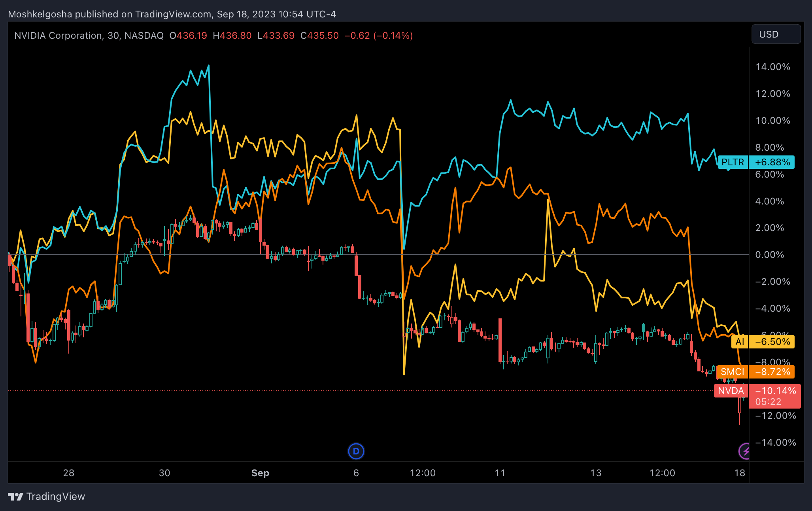Click the 10.00% price scale label
The image size is (812, 511).
coord(773,121)
